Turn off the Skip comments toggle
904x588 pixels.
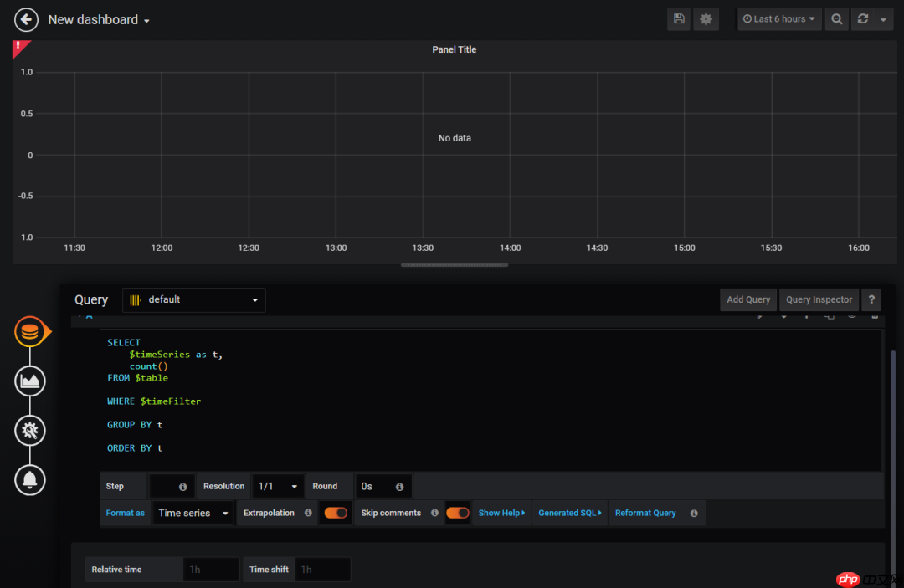point(458,513)
